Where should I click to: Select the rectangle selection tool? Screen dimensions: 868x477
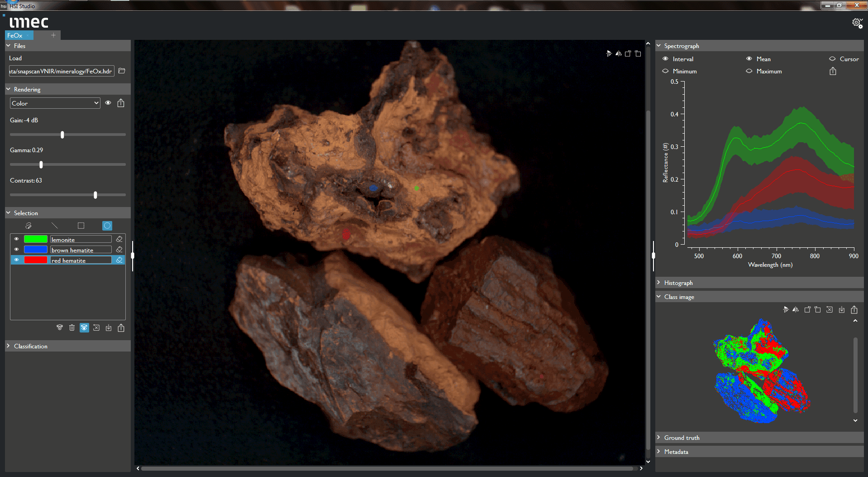pos(81,225)
